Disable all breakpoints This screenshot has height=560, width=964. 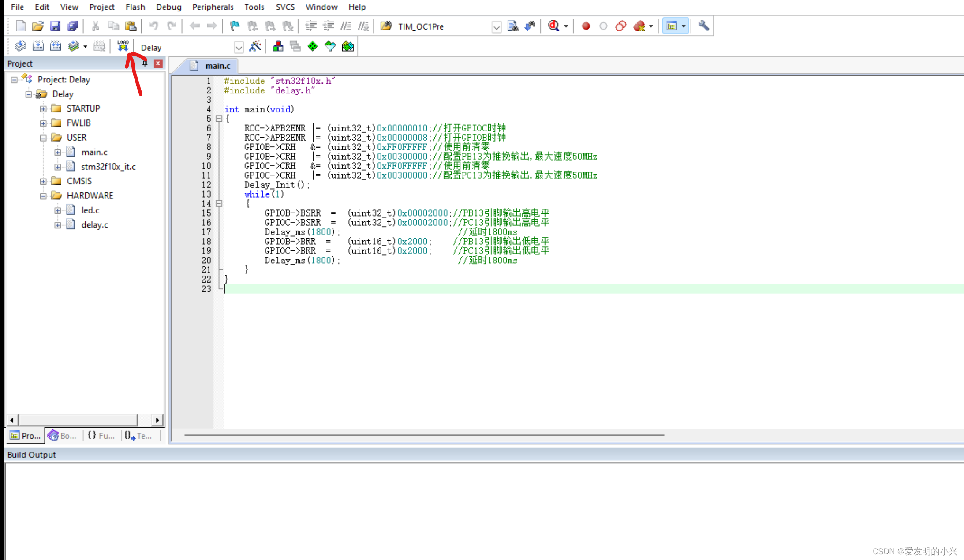click(x=621, y=26)
